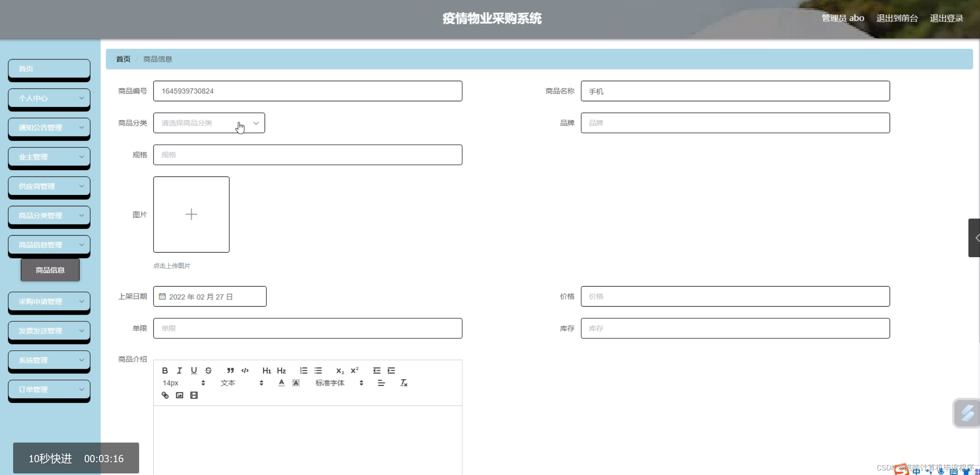Image resolution: width=980 pixels, height=475 pixels.
Task: Apply ordered numbered list icon
Action: 304,370
